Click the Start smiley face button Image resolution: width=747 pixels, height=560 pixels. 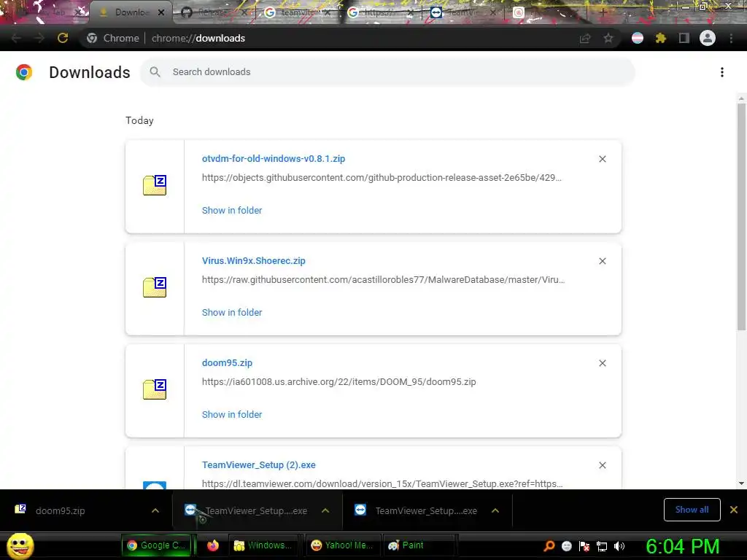(20, 545)
